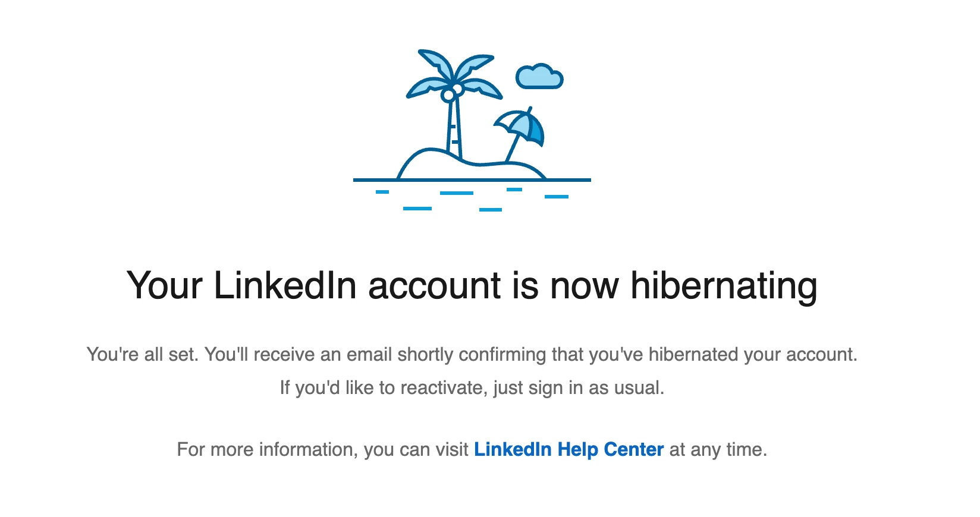Click the longest water ripple dash below the palm trunk
The width and height of the screenshot is (980, 517).
456,193
